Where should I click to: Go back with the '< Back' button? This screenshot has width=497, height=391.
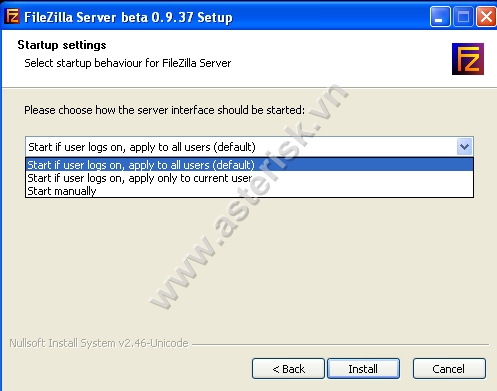coord(288,369)
